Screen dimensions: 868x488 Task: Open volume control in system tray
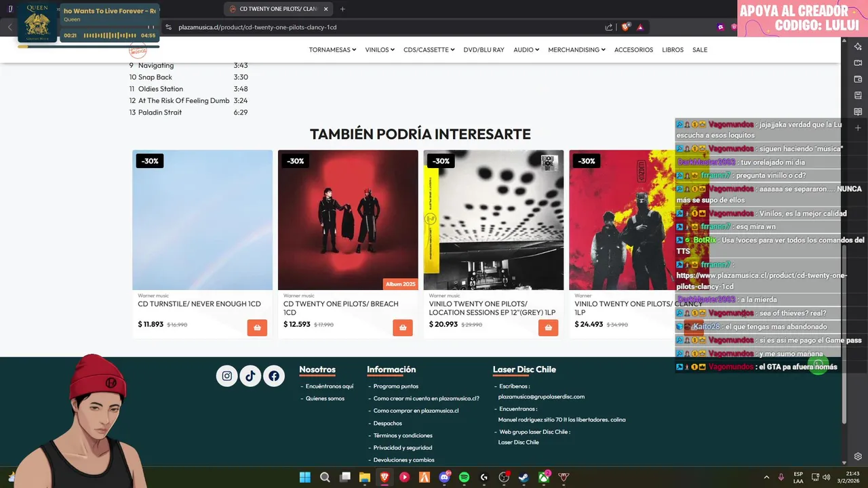(827, 477)
